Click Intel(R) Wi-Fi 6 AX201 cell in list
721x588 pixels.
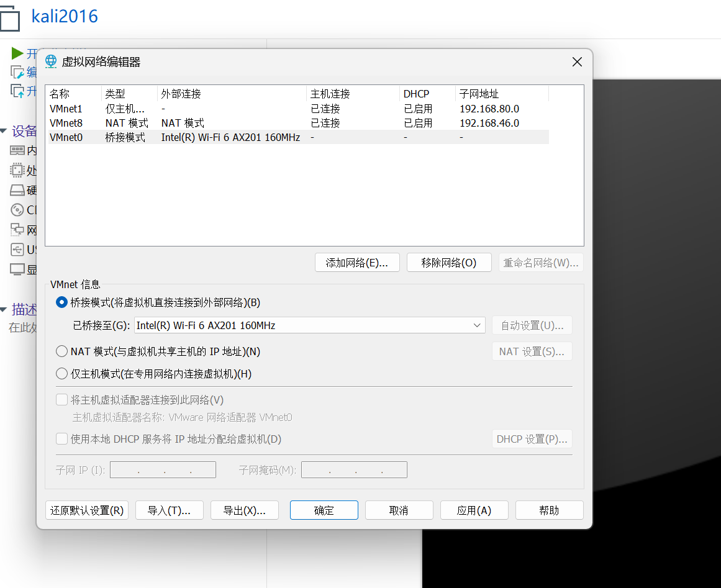click(230, 137)
